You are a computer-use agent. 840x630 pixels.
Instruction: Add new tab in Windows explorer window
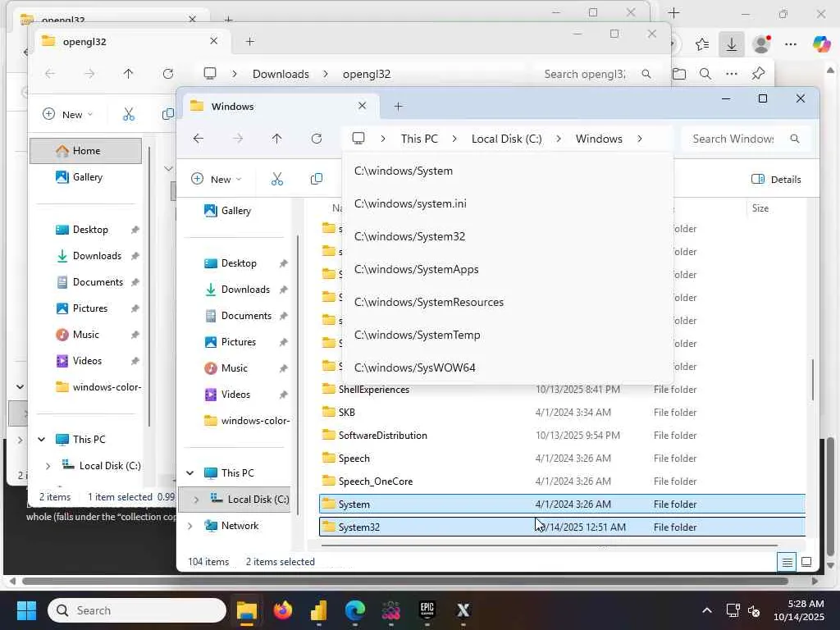click(398, 106)
